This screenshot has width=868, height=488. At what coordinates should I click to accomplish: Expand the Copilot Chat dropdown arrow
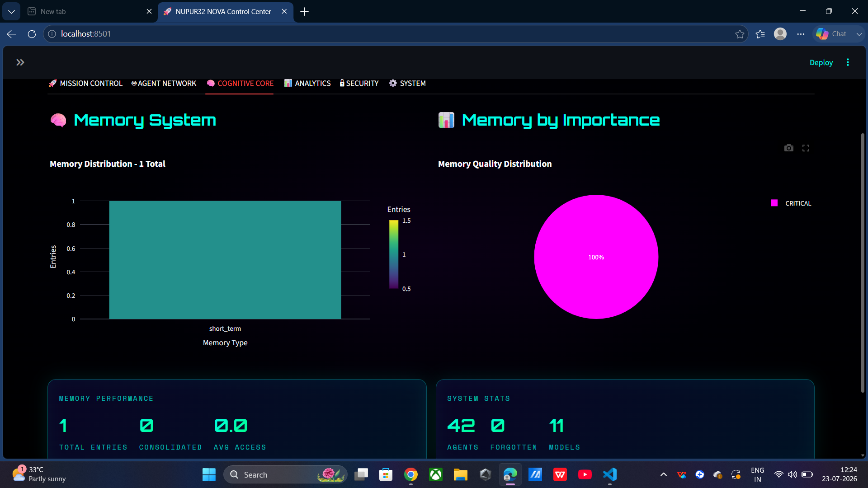coord(859,34)
